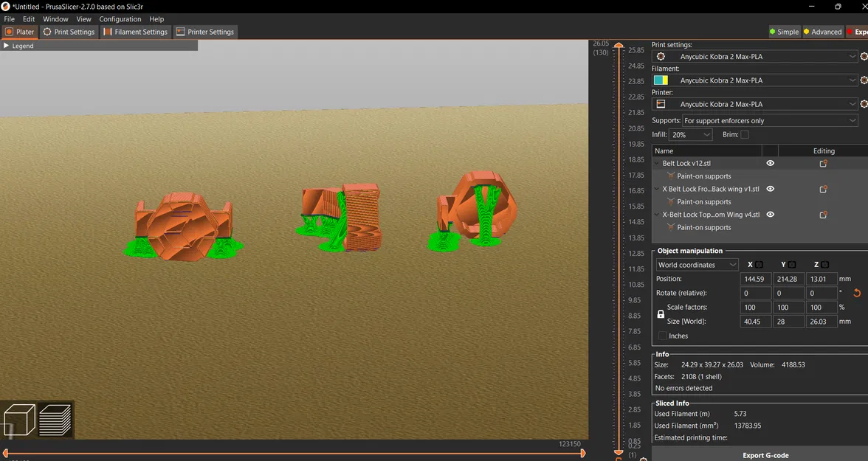
Task: Click Paint-on supports icon under Belt Lock v12.stl
Action: click(x=671, y=176)
